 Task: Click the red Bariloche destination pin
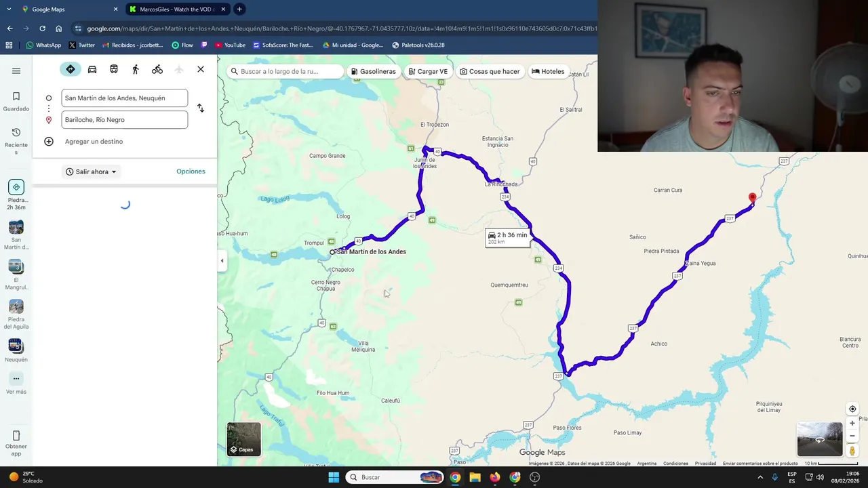[x=752, y=198]
